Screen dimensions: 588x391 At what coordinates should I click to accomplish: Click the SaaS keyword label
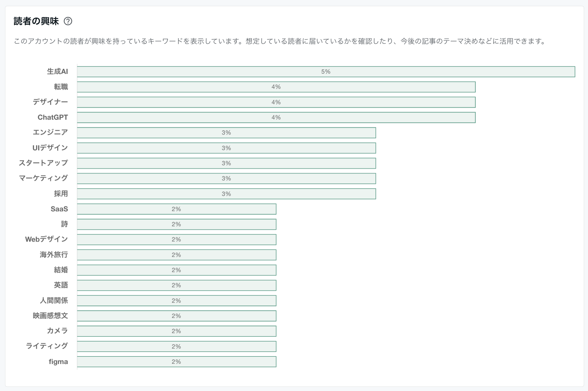click(x=59, y=209)
